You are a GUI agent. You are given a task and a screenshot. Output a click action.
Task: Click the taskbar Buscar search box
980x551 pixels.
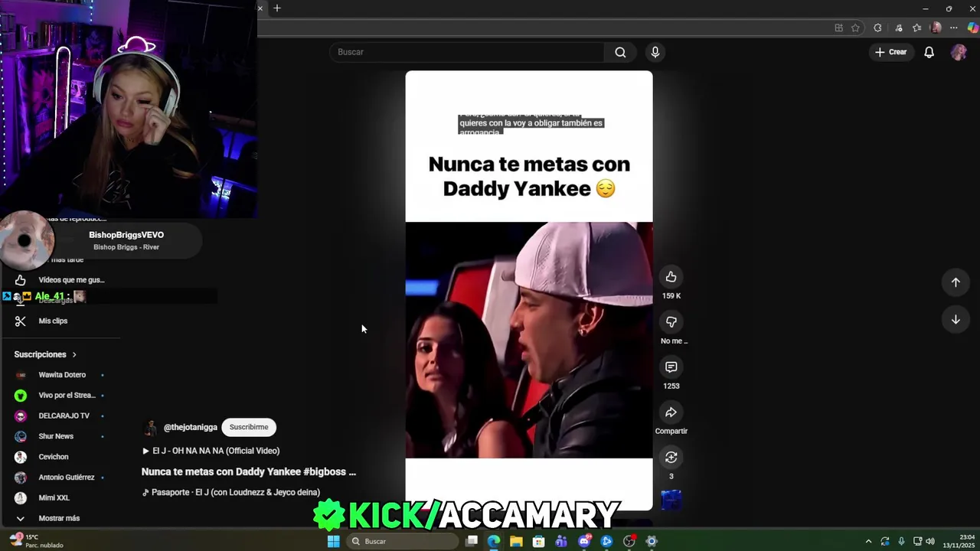coord(403,541)
